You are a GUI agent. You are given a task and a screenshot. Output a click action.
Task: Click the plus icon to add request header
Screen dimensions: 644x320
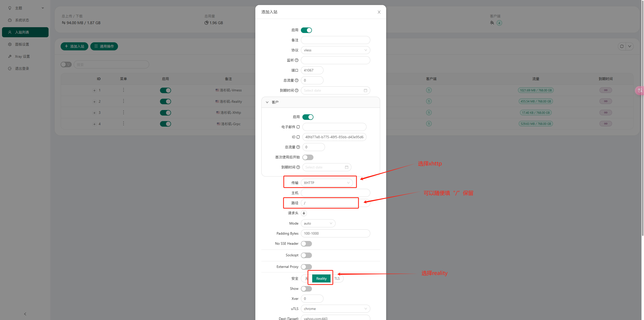click(304, 213)
